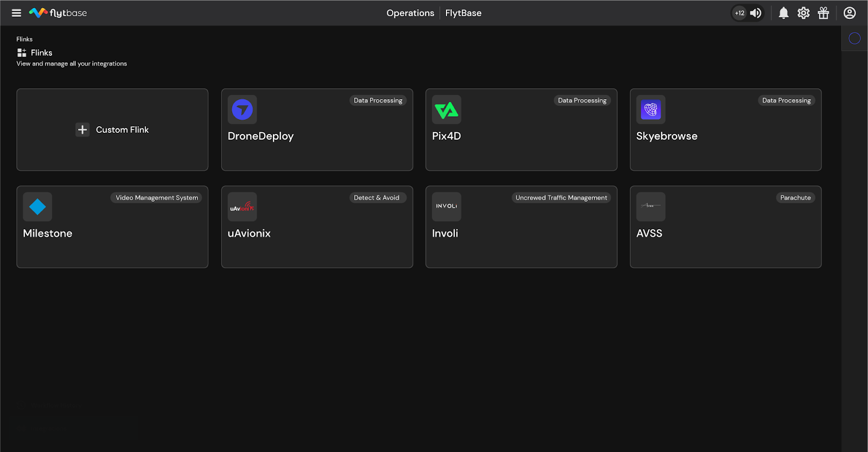Viewport: 868px width, 452px height.
Task: Click the Flinks page heading
Action: coord(42,53)
